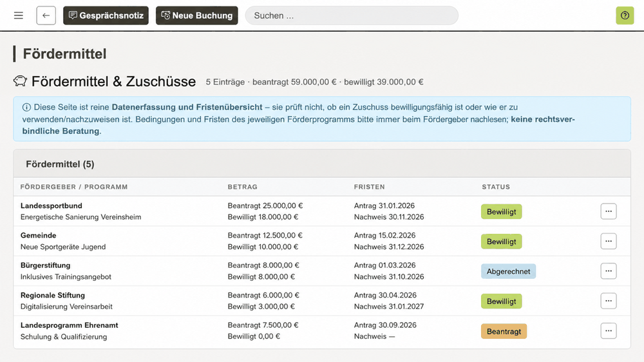This screenshot has height=362, width=644.
Task: Click the info icon in the blue notice
Action: tap(26, 107)
